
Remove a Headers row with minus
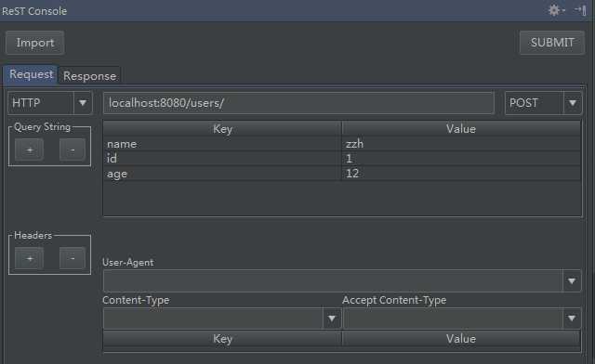coord(73,258)
